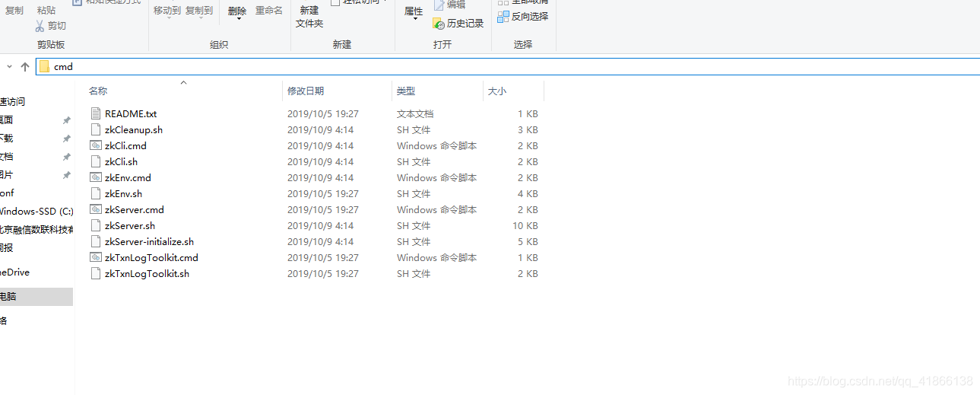Go up one folder level arrow
This screenshot has width=980, height=395.
point(25,67)
